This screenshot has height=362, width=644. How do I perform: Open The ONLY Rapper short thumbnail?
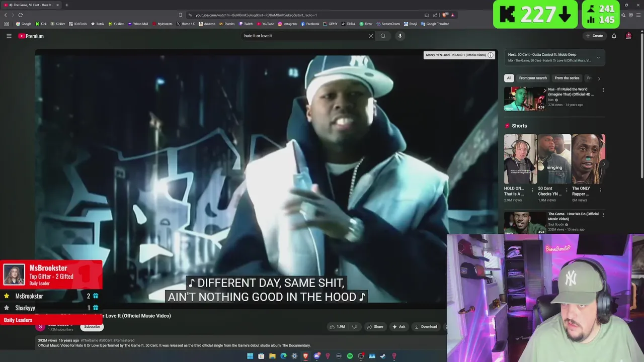click(x=588, y=159)
